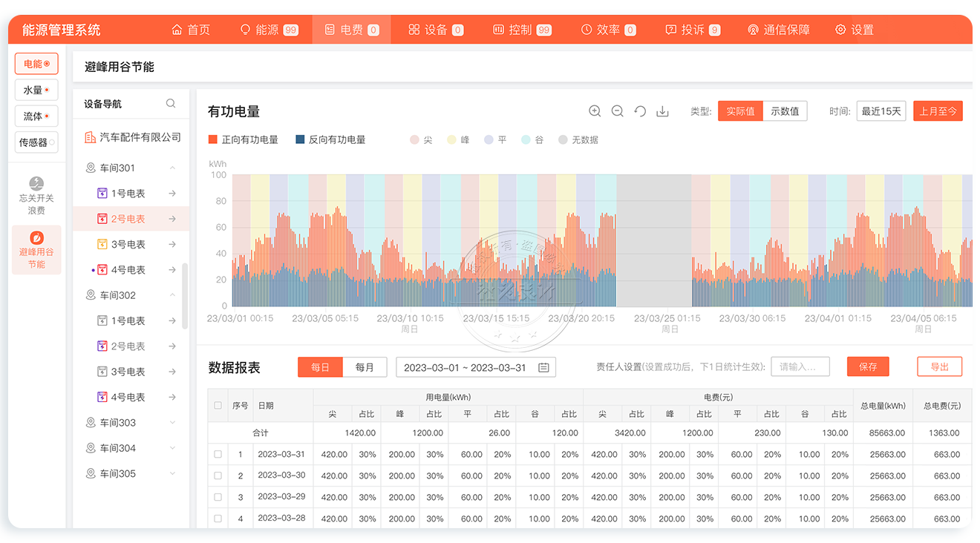Click the 通信保障 signal icon
Screen dimensions: 980x543
pos(753,30)
